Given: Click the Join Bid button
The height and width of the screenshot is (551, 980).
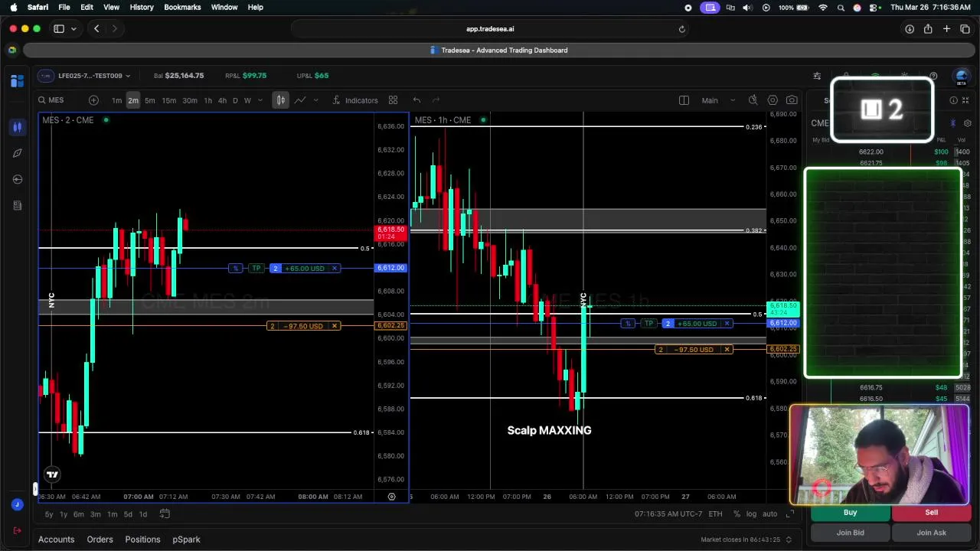Looking at the screenshot, I should 850,533.
